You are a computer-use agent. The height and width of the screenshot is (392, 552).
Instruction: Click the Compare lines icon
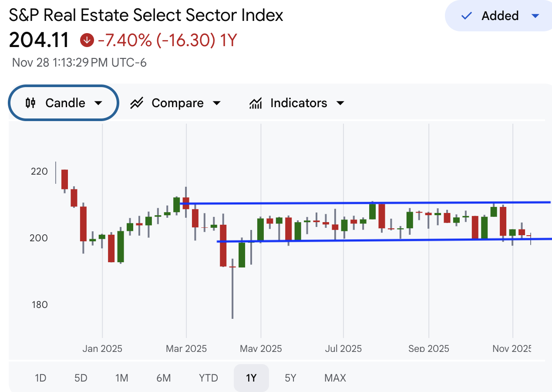click(x=137, y=103)
